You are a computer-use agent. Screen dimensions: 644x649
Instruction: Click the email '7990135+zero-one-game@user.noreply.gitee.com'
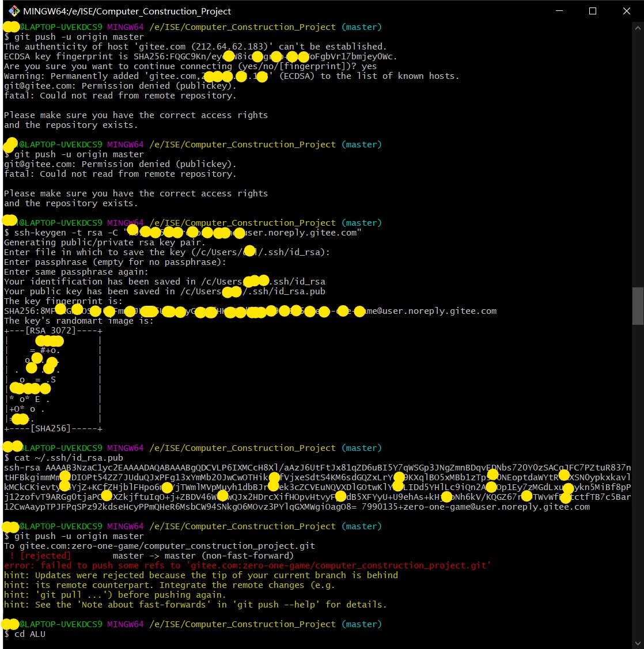point(475,507)
